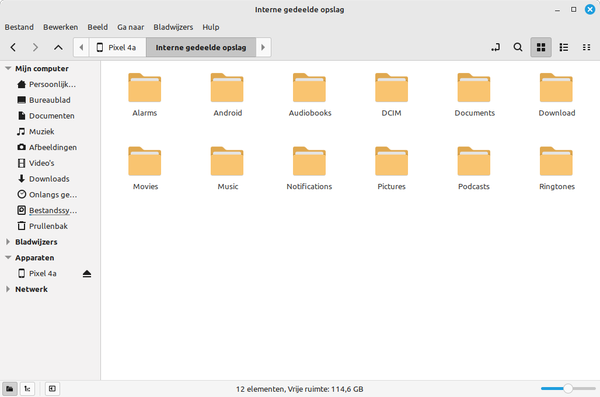
Task: Open the Download folder
Action: [x=557, y=95]
